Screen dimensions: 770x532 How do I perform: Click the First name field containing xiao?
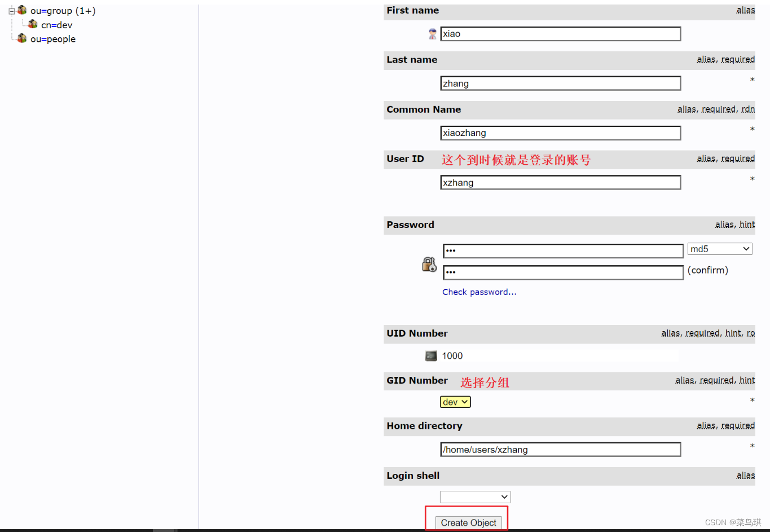(560, 34)
